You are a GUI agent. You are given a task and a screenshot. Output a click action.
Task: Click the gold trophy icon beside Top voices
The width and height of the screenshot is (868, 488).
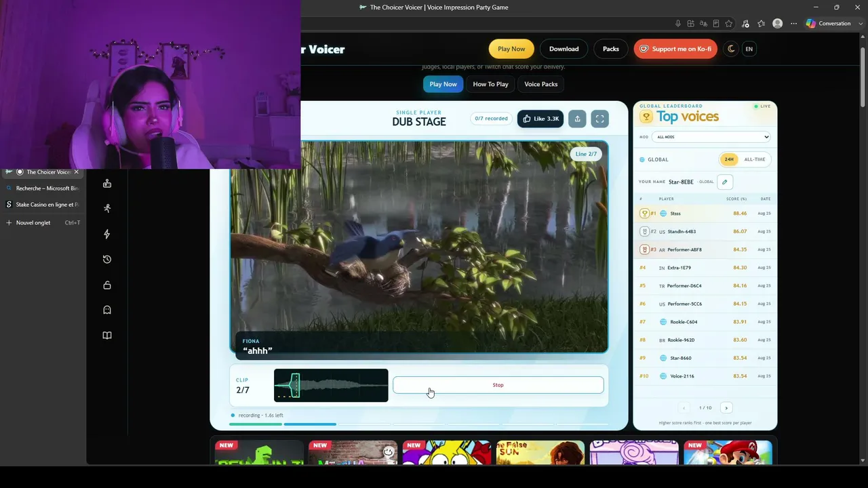pos(646,117)
